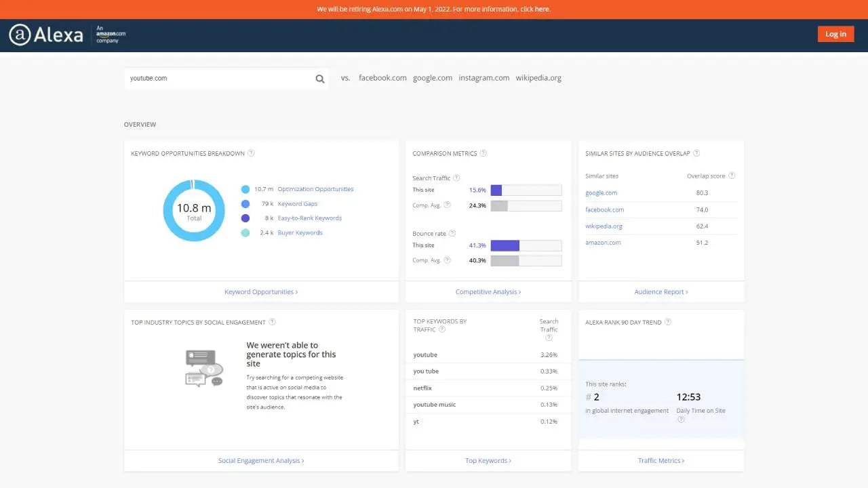Click the Alexa logo in the header
868x488 pixels.
[x=46, y=35]
